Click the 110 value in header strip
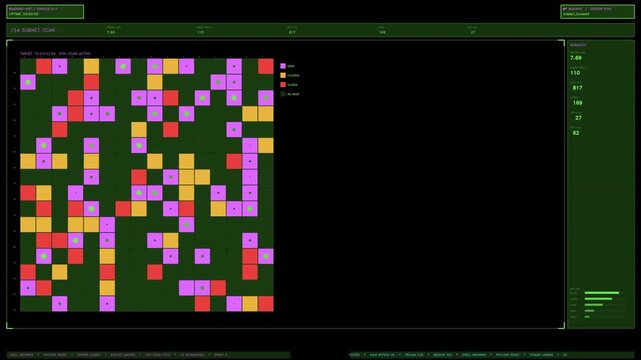The height and width of the screenshot is (360, 641). tap(200, 32)
